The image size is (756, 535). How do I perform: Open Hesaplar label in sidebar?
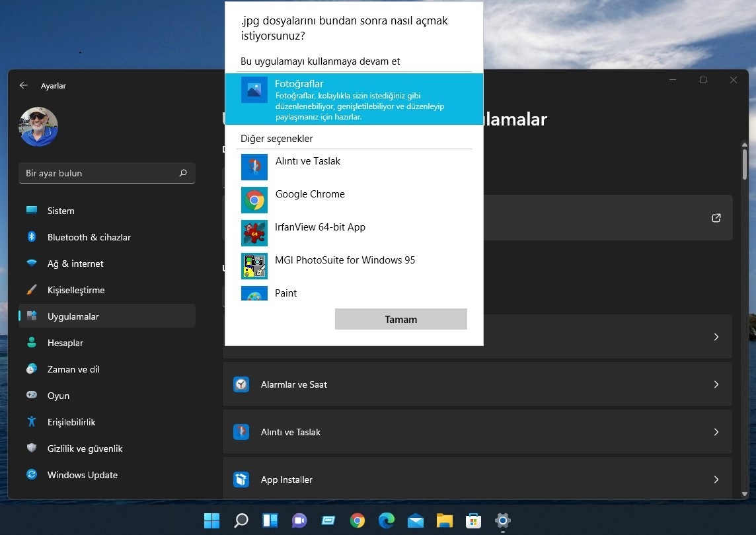(65, 343)
